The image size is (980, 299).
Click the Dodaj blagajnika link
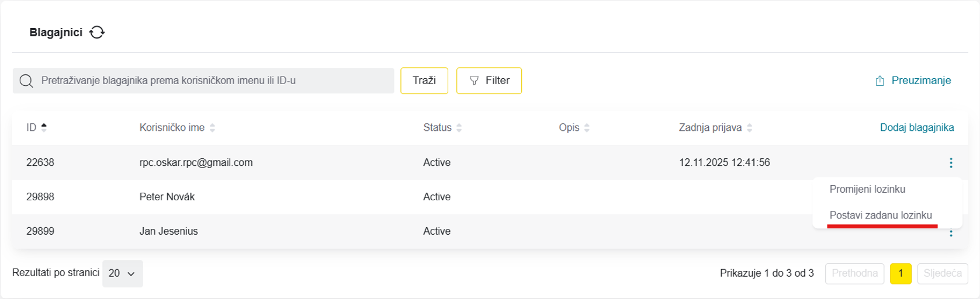(x=917, y=127)
